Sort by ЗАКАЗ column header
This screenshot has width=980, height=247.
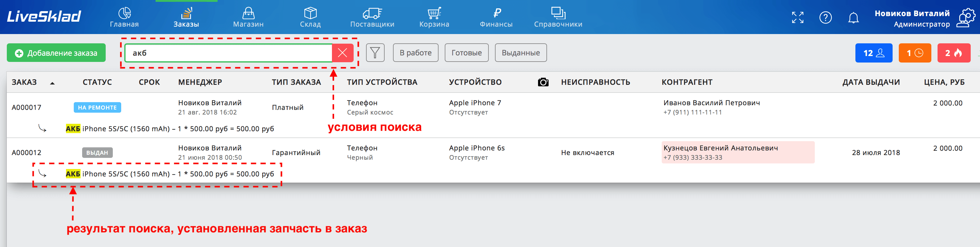point(24,82)
